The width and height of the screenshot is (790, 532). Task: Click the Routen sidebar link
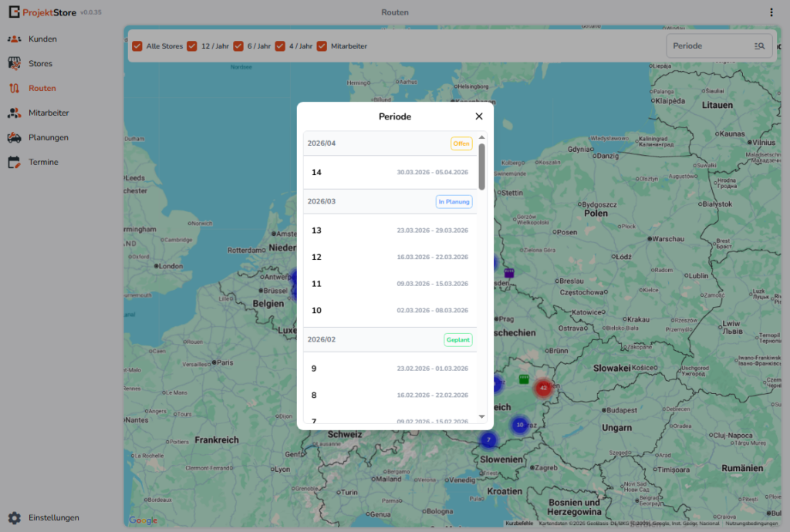(x=42, y=88)
